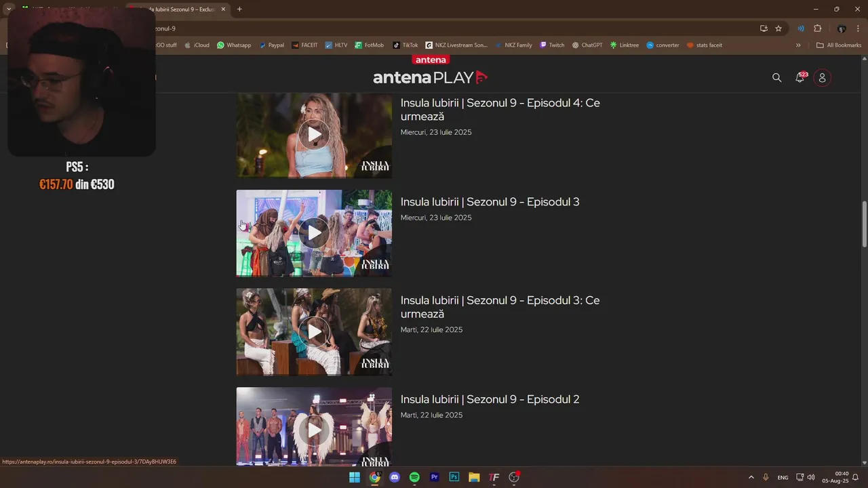Open Chrome extensions puzzle icon
The height and width of the screenshot is (488, 868).
817,28
